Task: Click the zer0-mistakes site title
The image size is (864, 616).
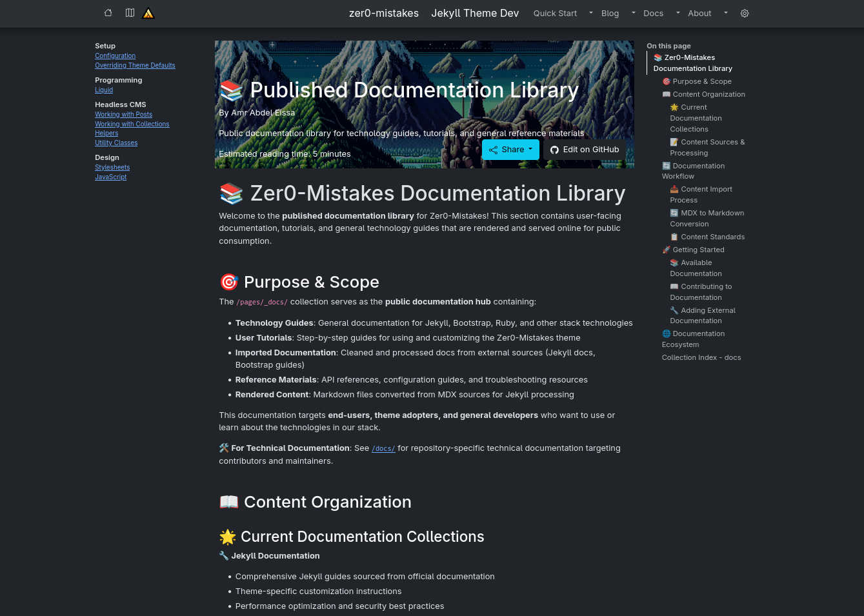Action: pos(383,14)
